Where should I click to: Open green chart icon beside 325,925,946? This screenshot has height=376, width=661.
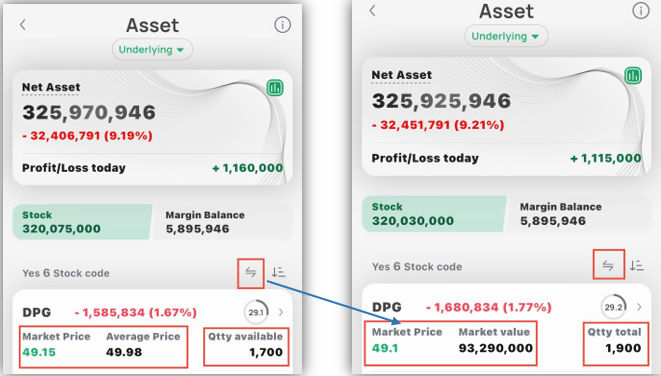tap(633, 76)
